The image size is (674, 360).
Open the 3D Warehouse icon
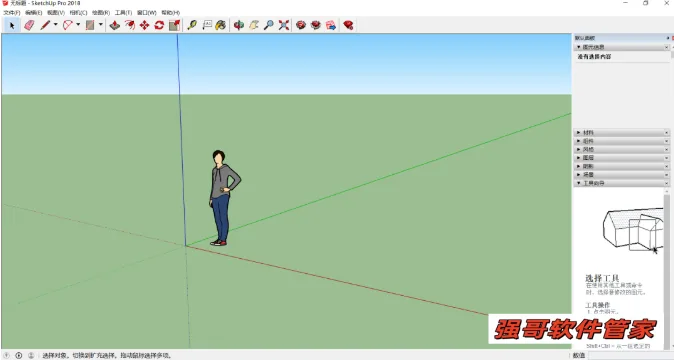coord(301,25)
